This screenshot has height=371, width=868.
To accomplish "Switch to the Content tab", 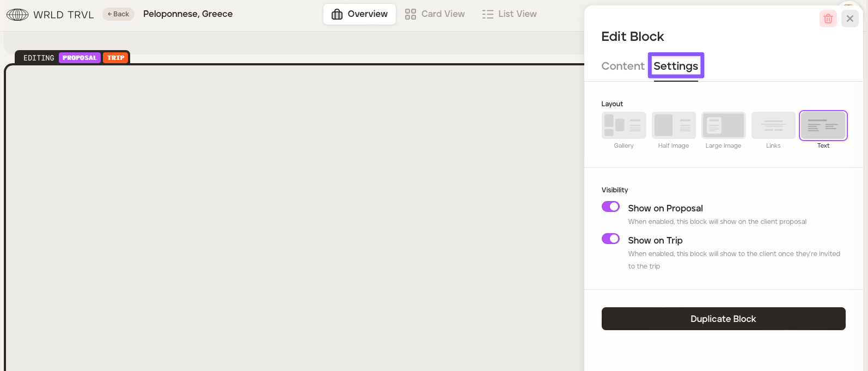I will pyautogui.click(x=622, y=66).
